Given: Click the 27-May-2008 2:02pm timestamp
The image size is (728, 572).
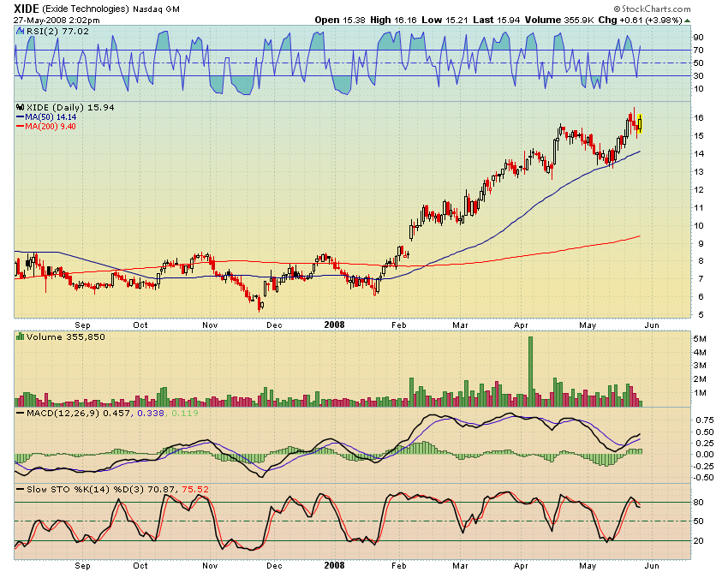Looking at the screenshot, I should click(x=57, y=21).
